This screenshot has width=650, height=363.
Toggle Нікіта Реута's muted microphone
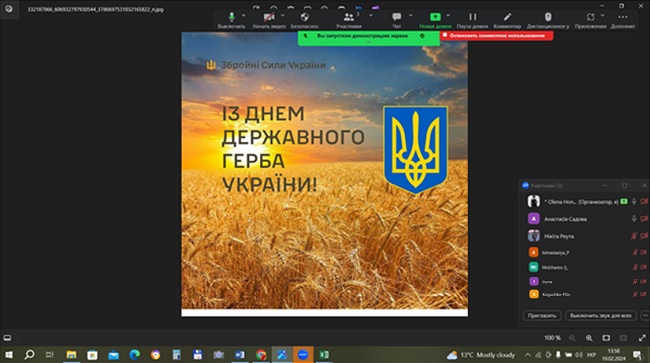point(634,236)
